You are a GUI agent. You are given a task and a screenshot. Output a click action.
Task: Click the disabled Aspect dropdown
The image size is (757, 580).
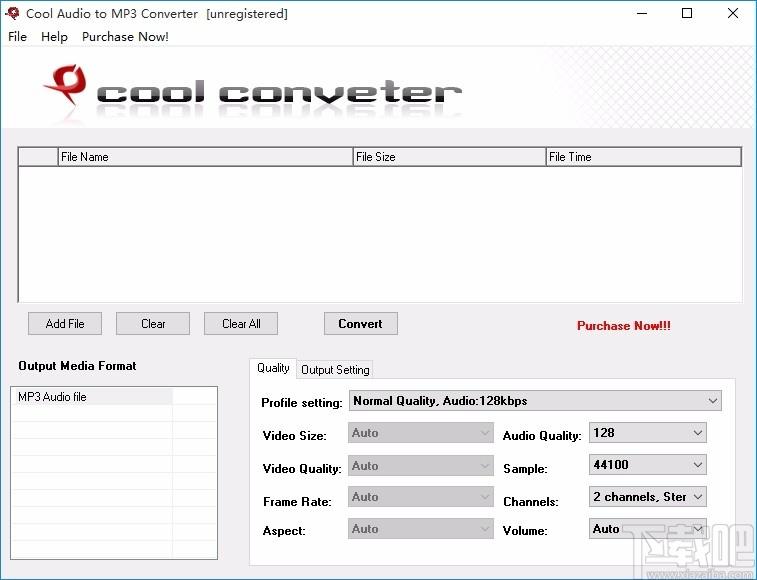(x=421, y=529)
